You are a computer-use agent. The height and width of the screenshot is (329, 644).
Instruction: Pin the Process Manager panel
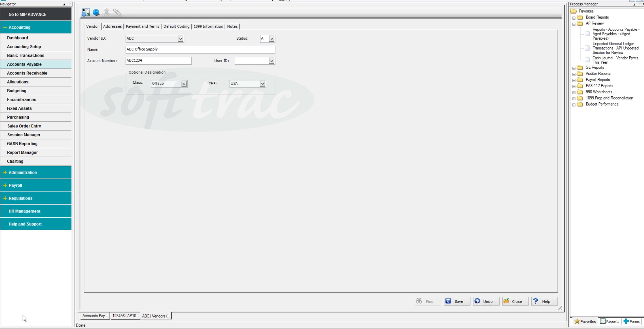[634, 4]
